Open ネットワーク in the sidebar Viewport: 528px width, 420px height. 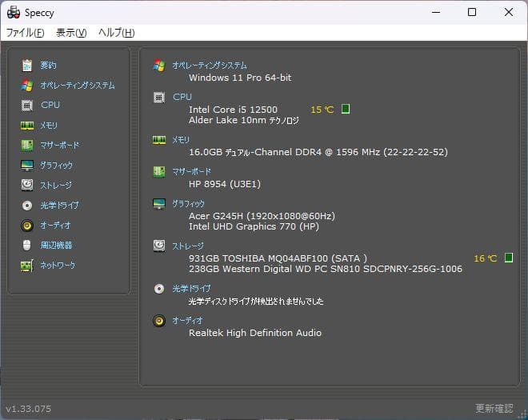coord(58,265)
